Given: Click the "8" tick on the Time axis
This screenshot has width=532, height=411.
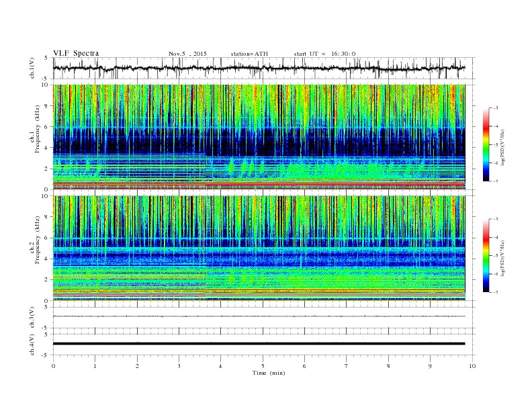Looking at the screenshot, I should tap(388, 366).
